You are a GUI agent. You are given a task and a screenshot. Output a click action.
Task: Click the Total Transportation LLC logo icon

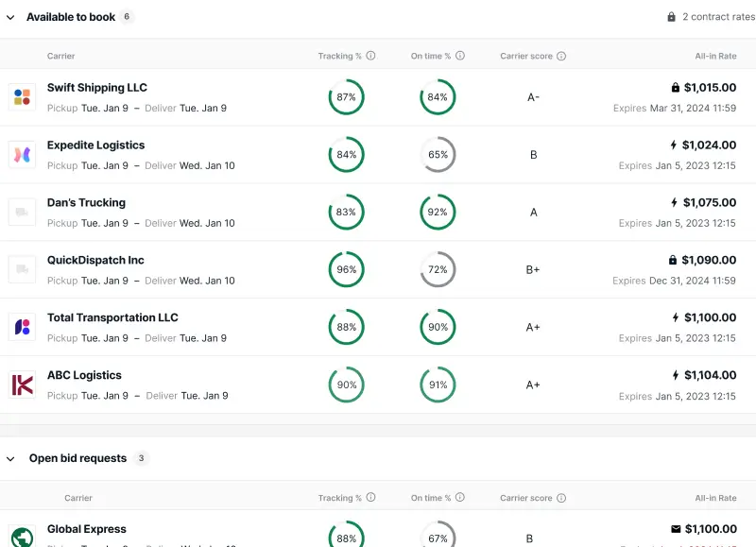[x=22, y=327]
